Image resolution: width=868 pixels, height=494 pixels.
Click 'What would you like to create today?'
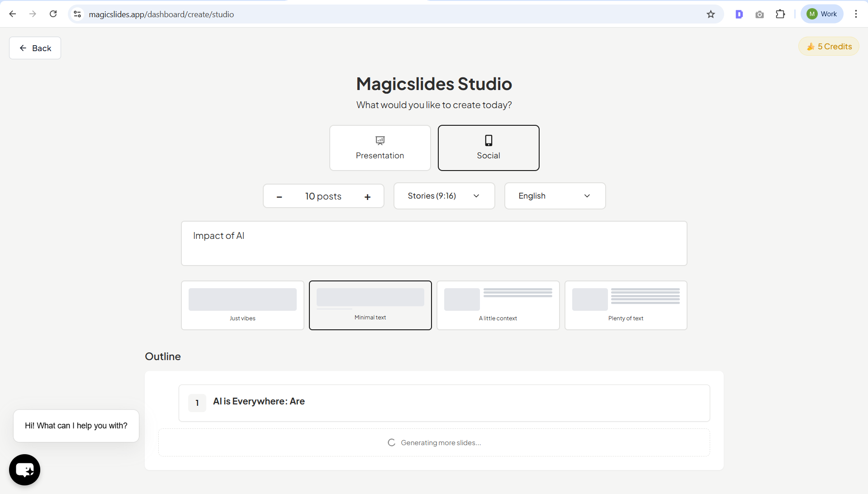(434, 105)
